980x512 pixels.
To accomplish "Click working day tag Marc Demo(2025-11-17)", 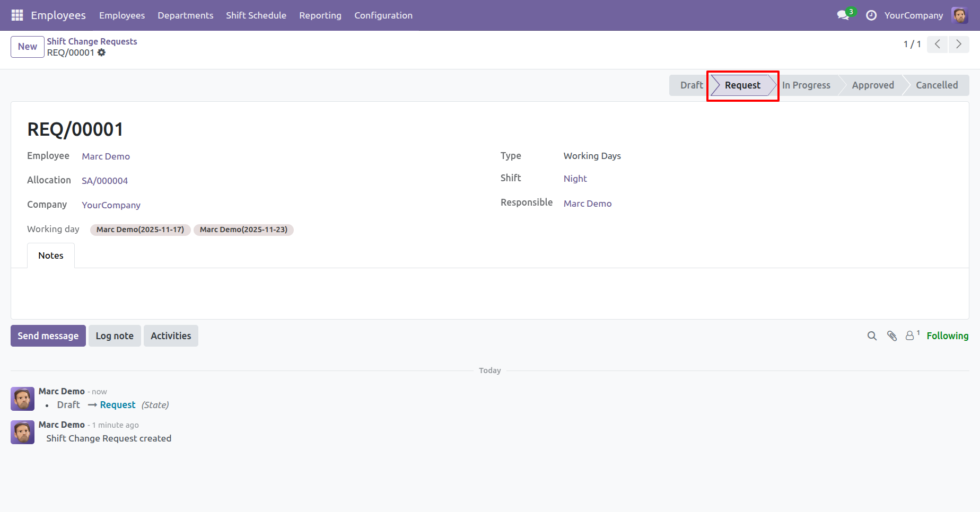I will 141,229.
